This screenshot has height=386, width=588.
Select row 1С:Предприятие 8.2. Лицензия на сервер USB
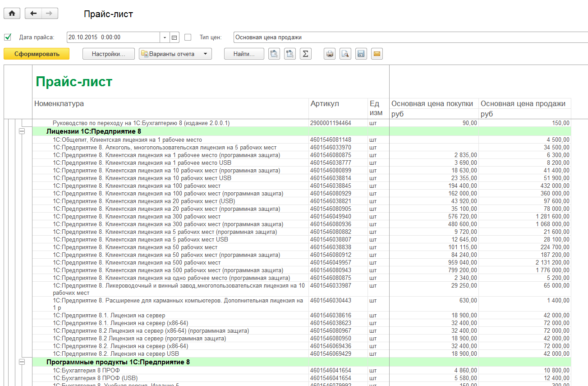tap(302, 354)
